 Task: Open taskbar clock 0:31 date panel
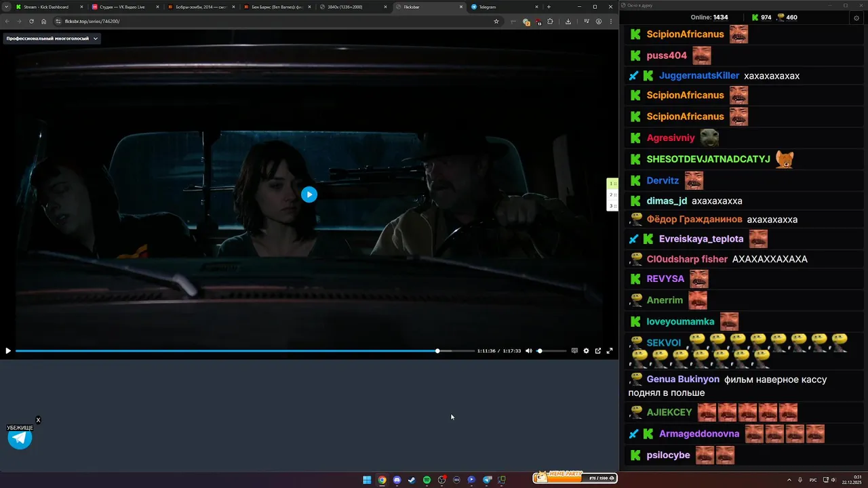click(x=852, y=480)
